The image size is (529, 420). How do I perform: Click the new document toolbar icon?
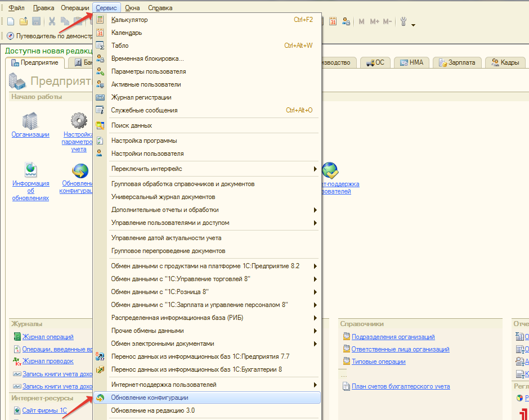[11, 22]
